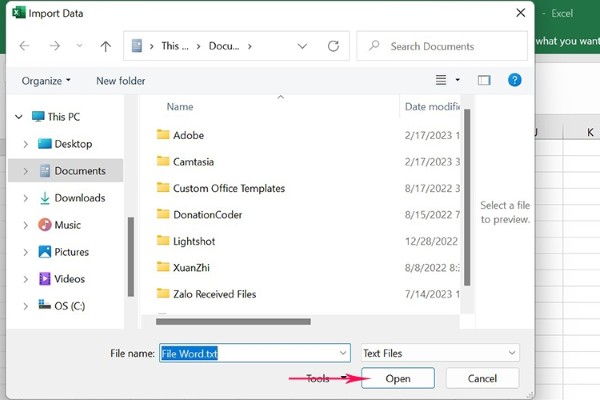
Task: Select OS (C:) drive in navigation pane
Action: pyautogui.click(x=62, y=305)
